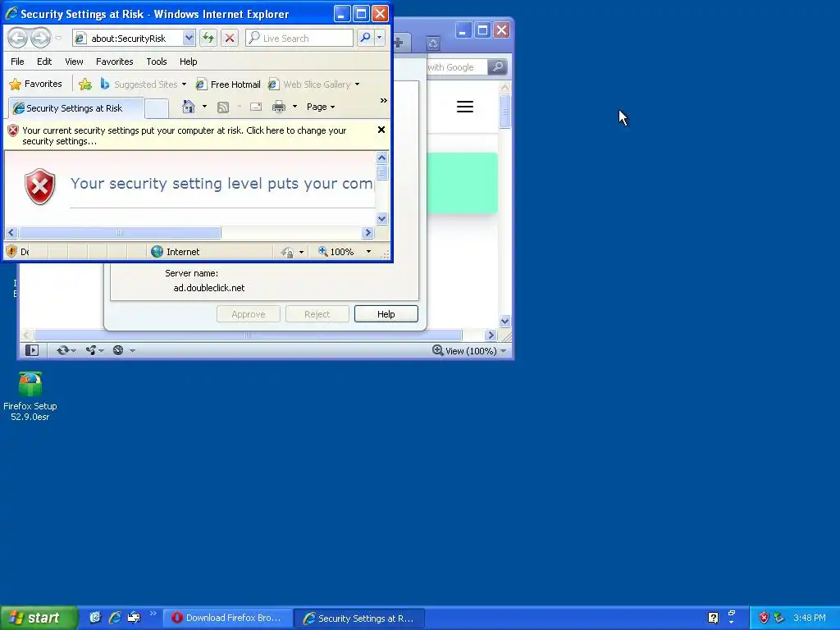The image size is (840, 630).
Task: Click the Opera Link sync icon
Action: [62, 350]
